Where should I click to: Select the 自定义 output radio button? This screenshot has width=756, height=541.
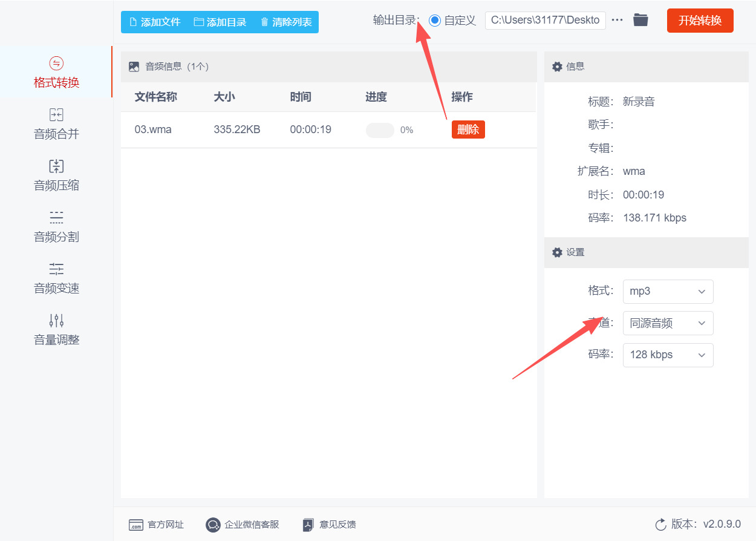point(434,21)
